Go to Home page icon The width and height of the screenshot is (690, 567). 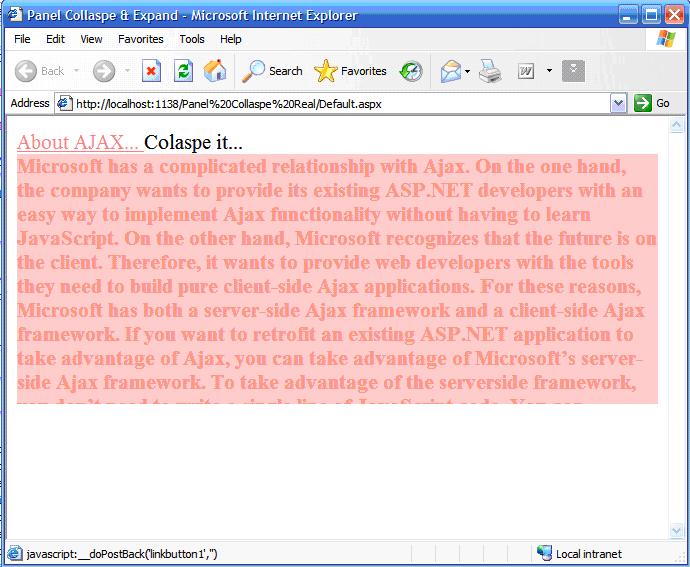coord(215,71)
